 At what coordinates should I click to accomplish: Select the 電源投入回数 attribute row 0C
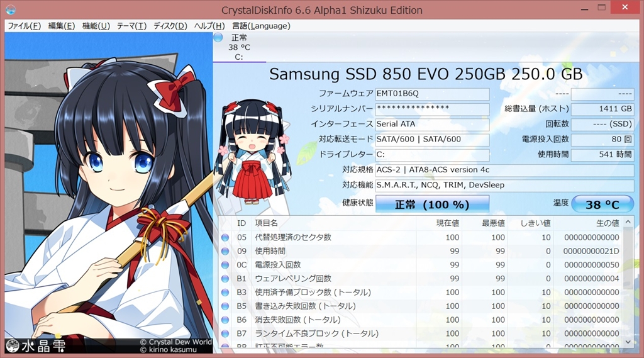pyautogui.click(x=421, y=265)
